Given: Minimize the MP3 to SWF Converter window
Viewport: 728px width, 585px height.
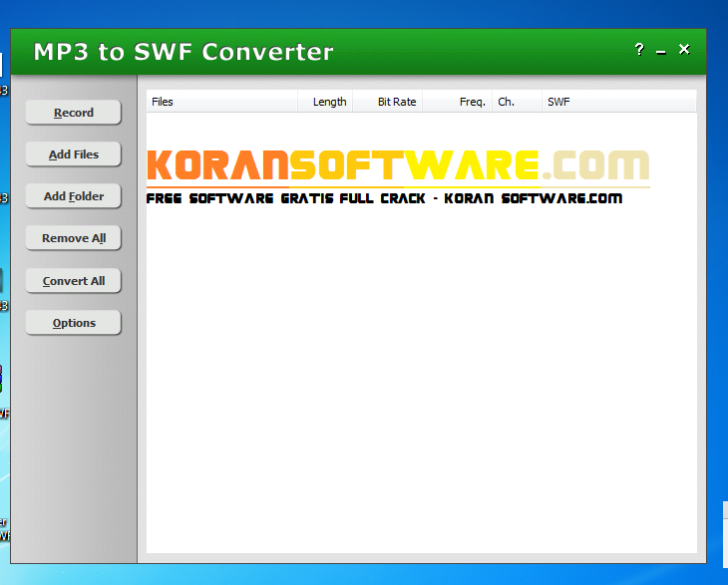Looking at the screenshot, I should click(x=661, y=52).
